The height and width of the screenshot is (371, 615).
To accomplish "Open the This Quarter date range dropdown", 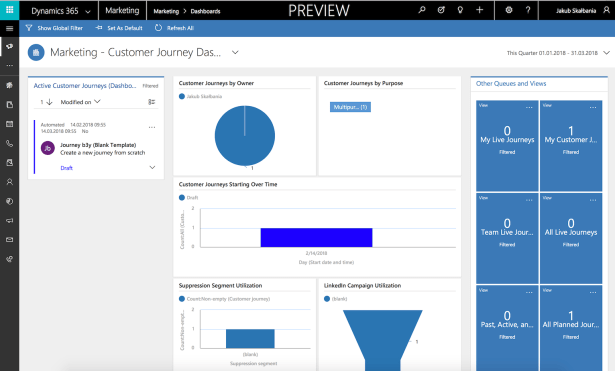I will coord(606,53).
